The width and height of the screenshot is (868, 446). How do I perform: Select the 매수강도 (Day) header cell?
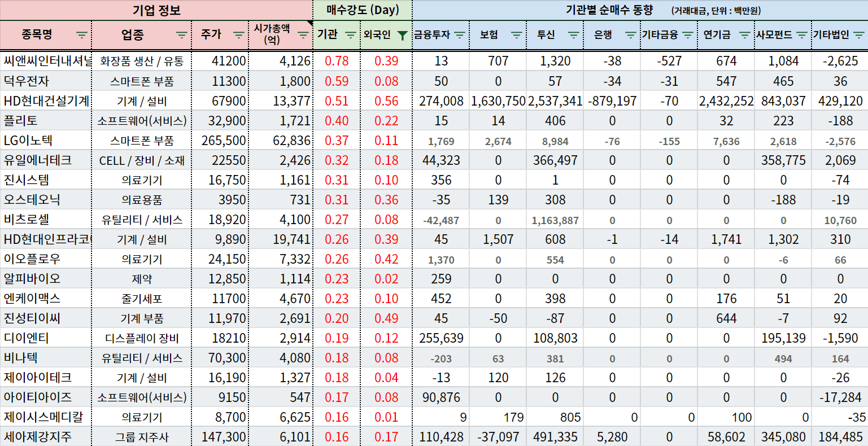coord(363,10)
